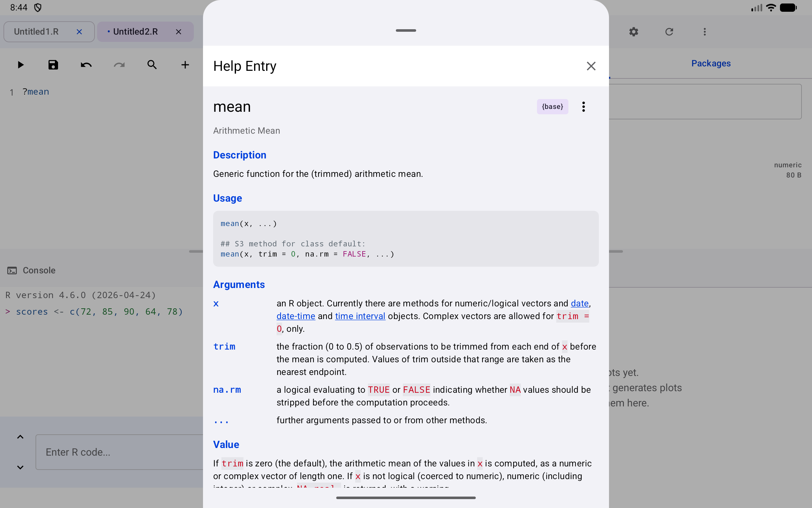Click the 'na.rm' argument name
This screenshot has width=812, height=508.
(227, 390)
